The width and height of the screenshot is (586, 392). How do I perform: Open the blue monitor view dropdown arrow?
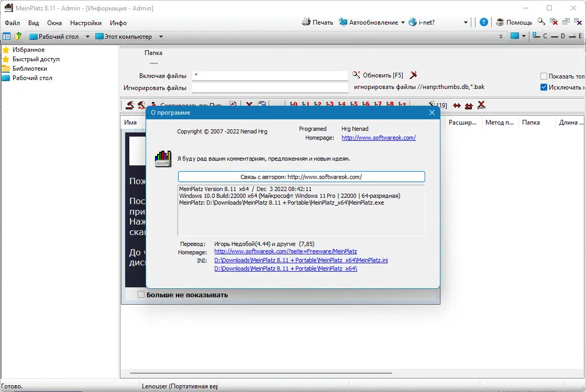tap(524, 36)
